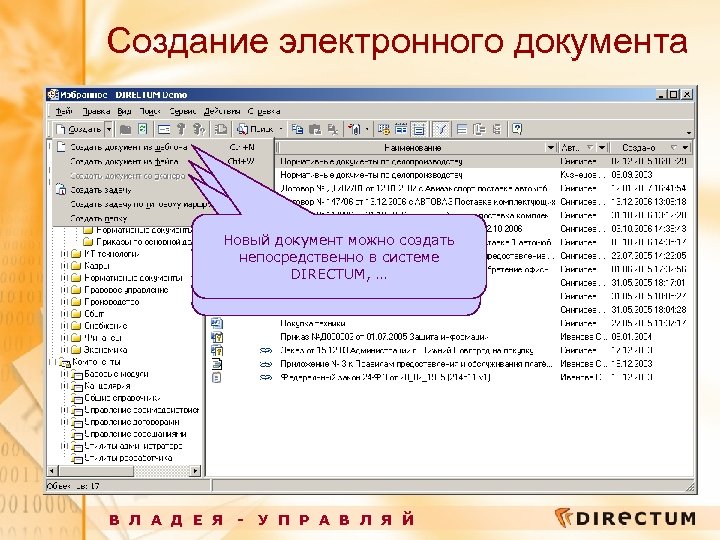
Task: Open the Правка menu
Action: 96,111
